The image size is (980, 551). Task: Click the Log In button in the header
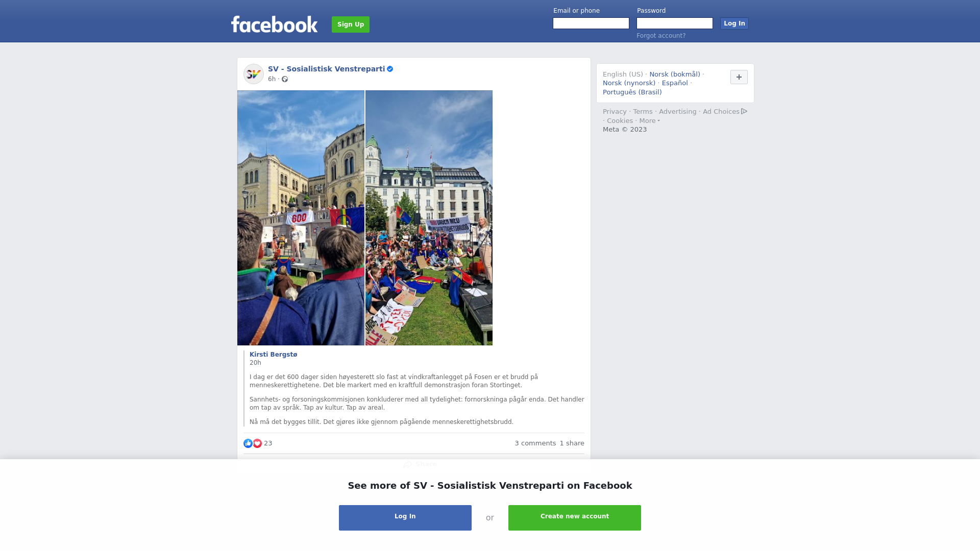pyautogui.click(x=734, y=23)
